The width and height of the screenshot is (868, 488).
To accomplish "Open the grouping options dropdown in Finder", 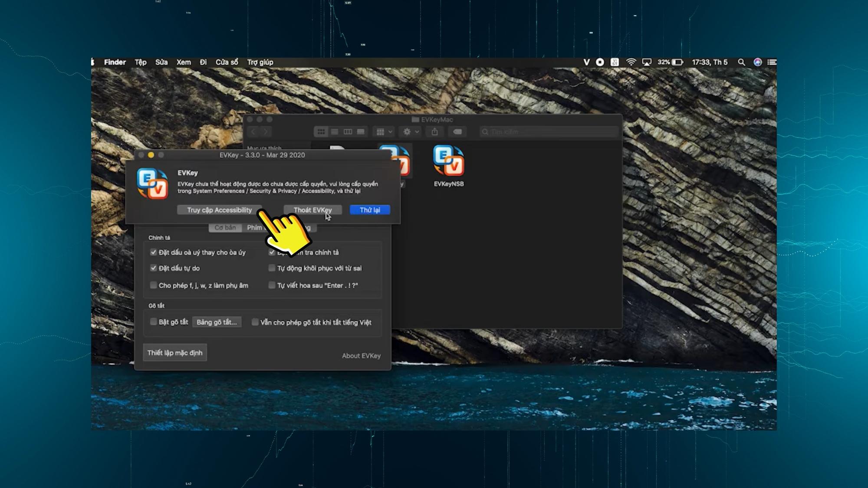I will (384, 131).
